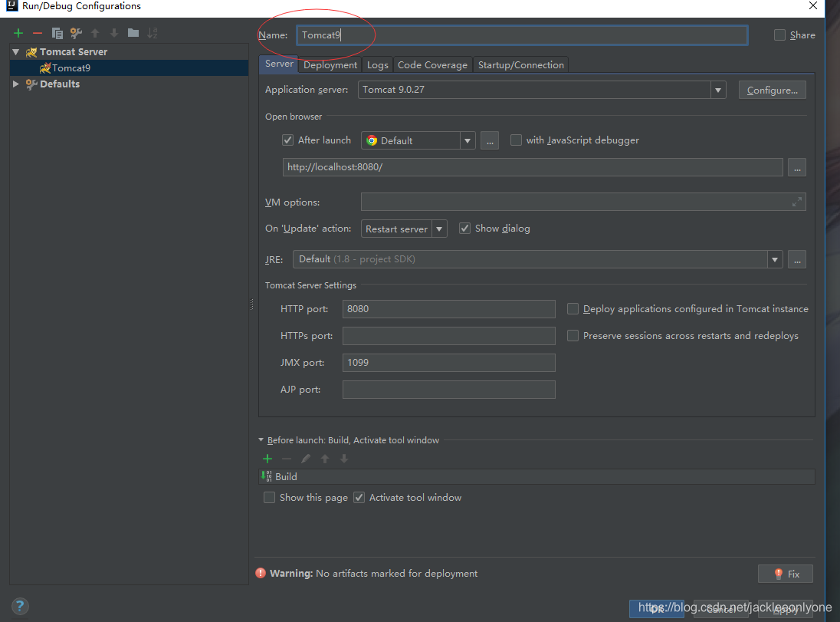Sort configurations alphabetically icon
Screen dimensions: 840x622
[153, 33]
